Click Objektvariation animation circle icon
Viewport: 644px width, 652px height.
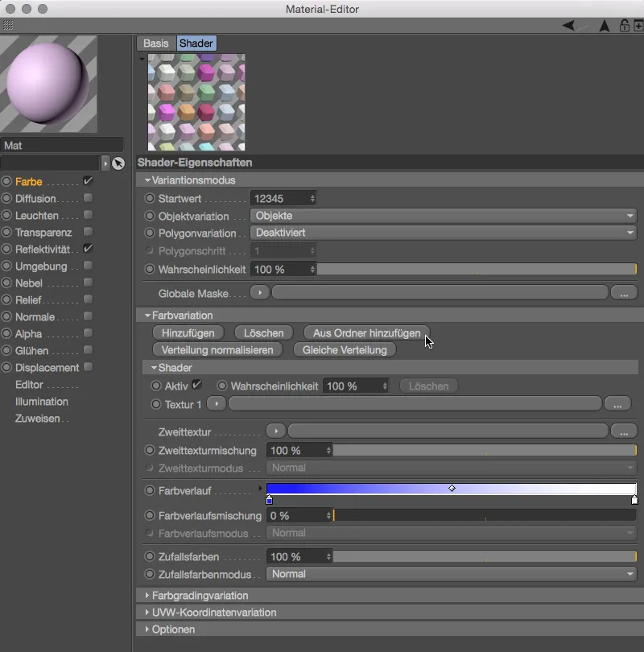point(150,216)
